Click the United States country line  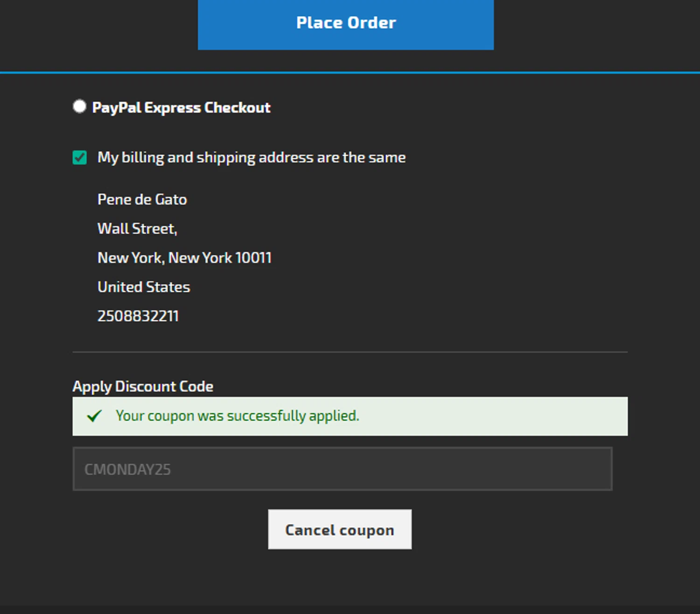(144, 287)
